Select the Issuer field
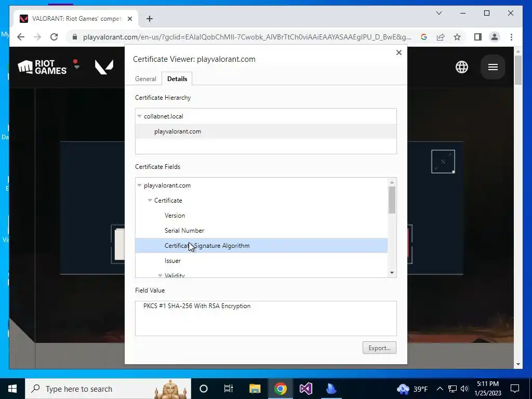 pos(172,261)
